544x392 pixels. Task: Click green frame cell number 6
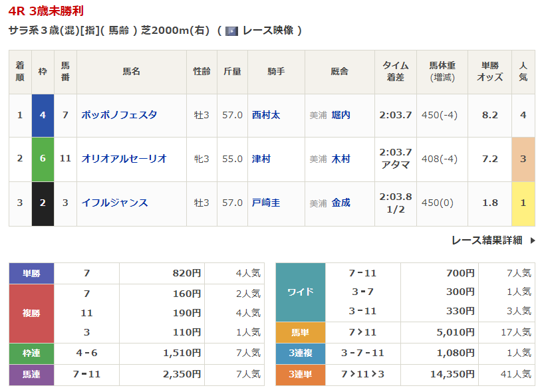43,159
